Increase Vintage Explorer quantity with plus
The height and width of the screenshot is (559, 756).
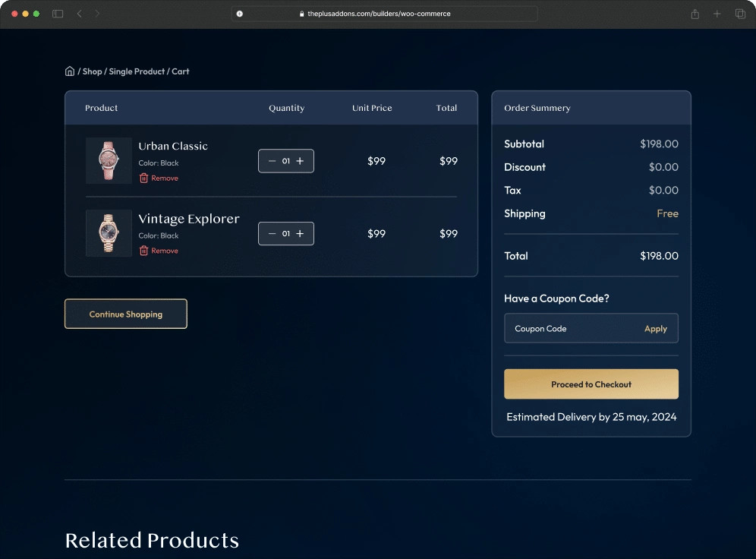coord(300,234)
